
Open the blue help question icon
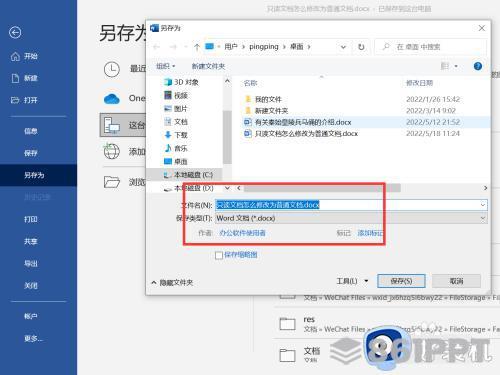pos(478,66)
